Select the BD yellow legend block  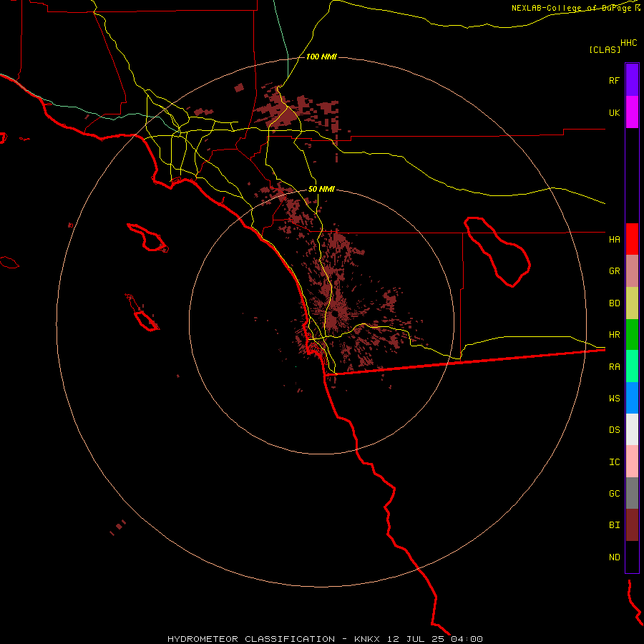pyautogui.click(x=632, y=303)
